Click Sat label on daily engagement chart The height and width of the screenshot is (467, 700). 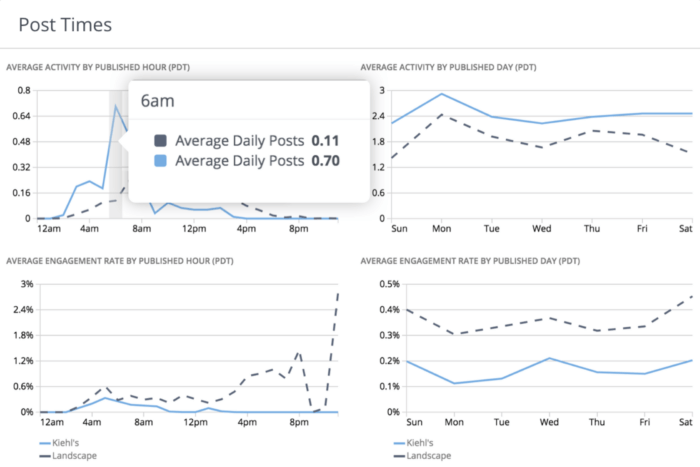click(x=686, y=422)
